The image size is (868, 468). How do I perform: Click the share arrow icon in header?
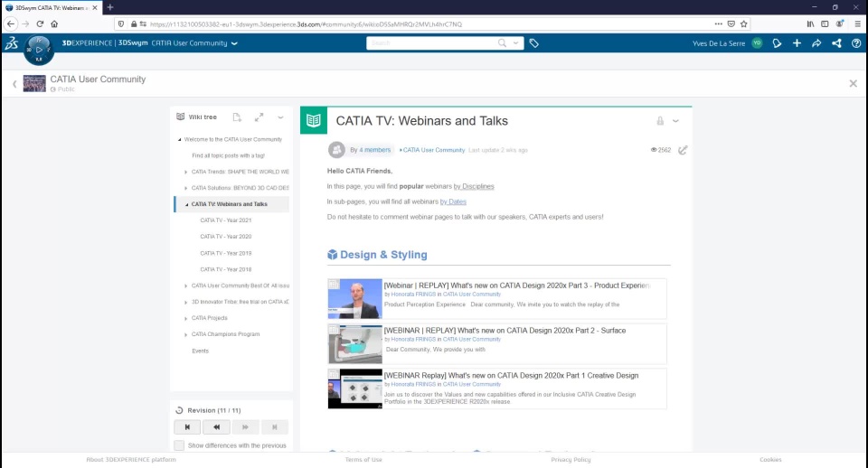pos(816,43)
